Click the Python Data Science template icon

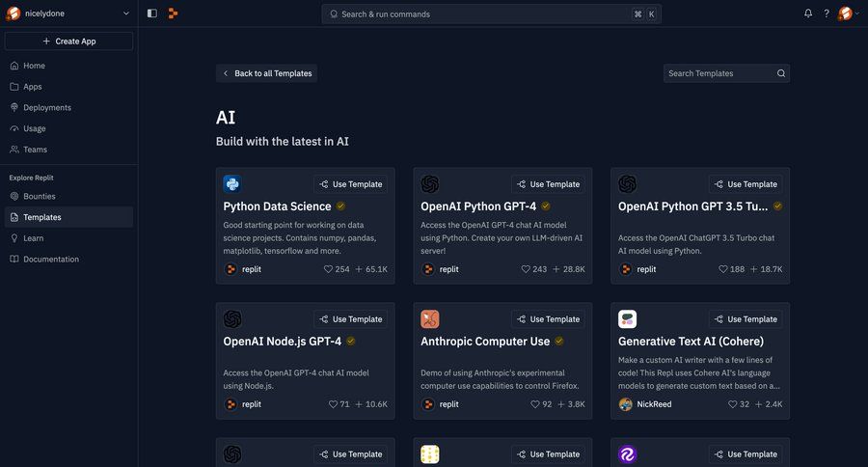[x=231, y=183]
